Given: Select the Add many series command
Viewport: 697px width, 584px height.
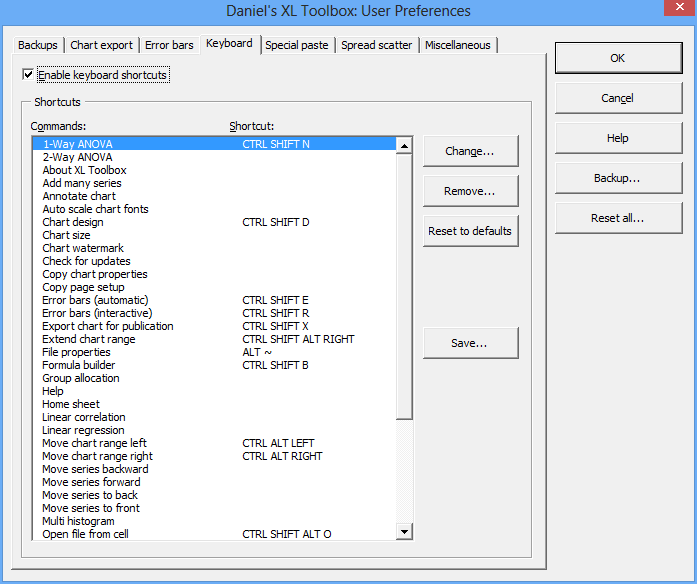Looking at the screenshot, I should tap(214, 183).
